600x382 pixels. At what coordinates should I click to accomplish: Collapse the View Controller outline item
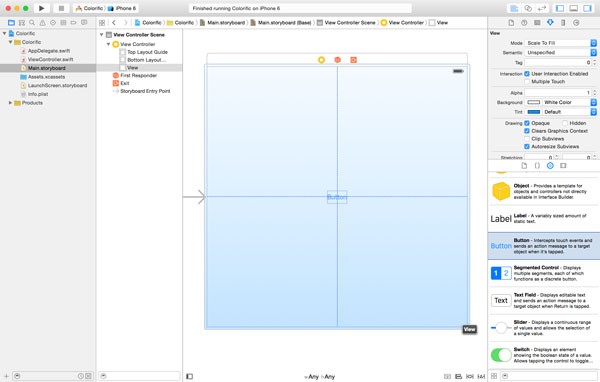[x=109, y=44]
